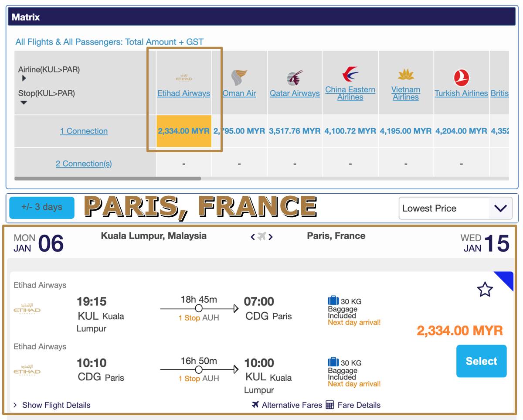
Task: Click the China Eastern Airlines logo
Action: 350,74
